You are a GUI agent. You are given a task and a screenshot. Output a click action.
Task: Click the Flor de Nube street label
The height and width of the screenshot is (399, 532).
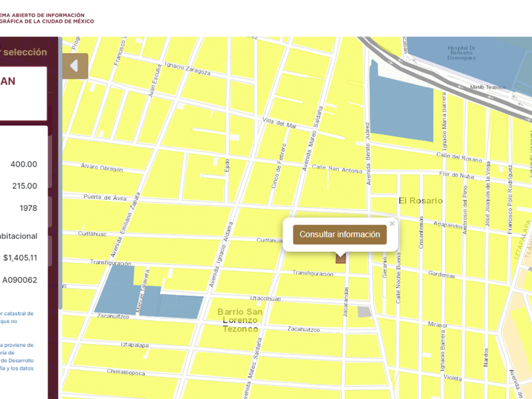click(x=457, y=175)
